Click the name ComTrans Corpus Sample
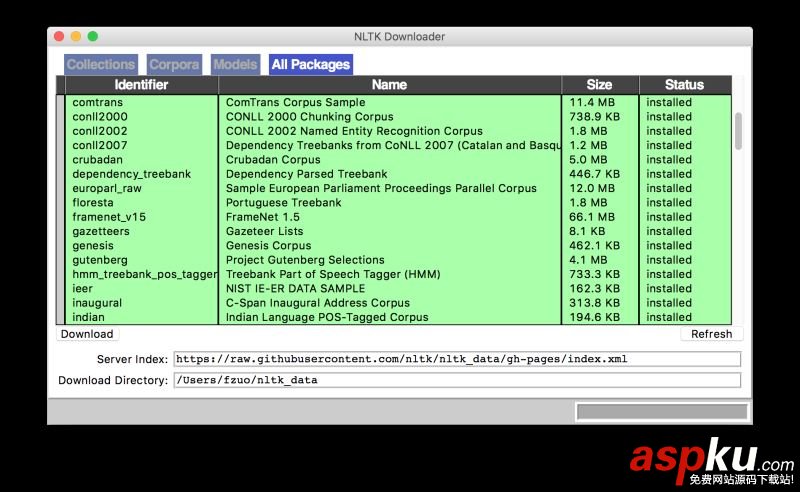Screen dimensions: 800x492 (295, 103)
